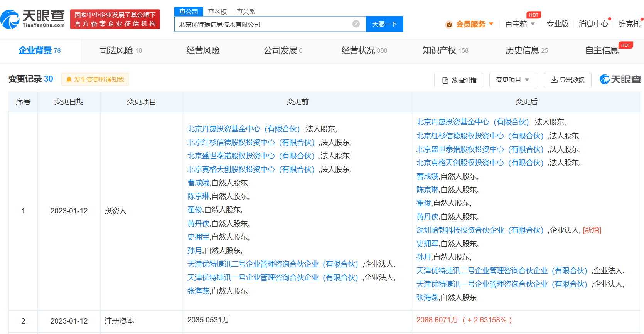This screenshot has height=334, width=644.
Task: Click the export data download icon
Action: 554,80
